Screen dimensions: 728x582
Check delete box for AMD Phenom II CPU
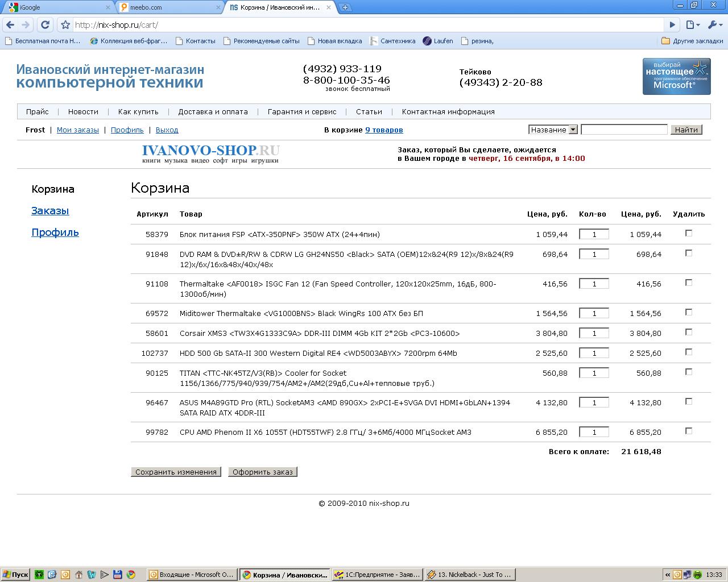[689, 431]
